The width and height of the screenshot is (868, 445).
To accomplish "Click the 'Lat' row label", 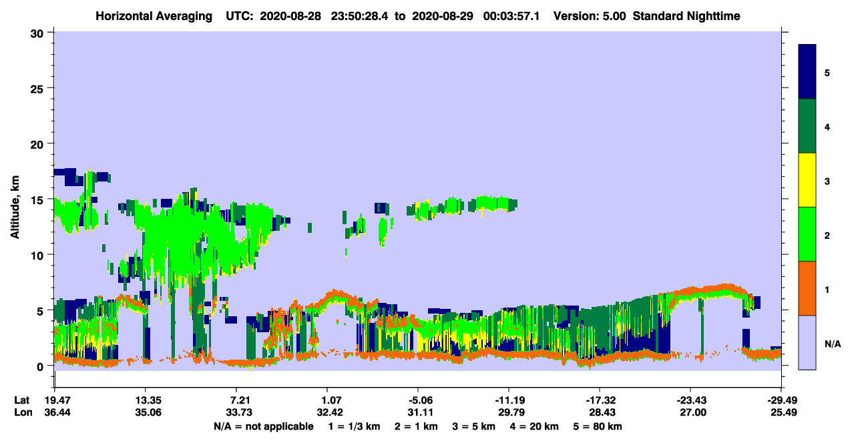I will pyautogui.click(x=22, y=400).
